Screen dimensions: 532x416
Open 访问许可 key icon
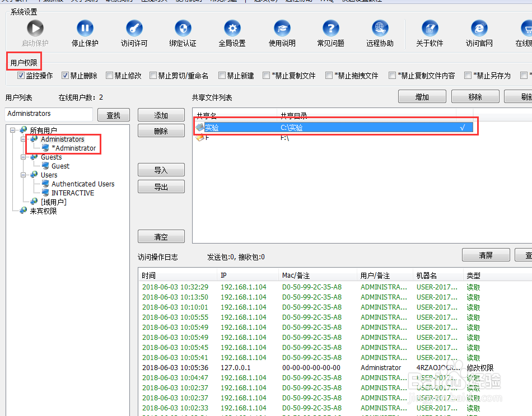coord(134,28)
